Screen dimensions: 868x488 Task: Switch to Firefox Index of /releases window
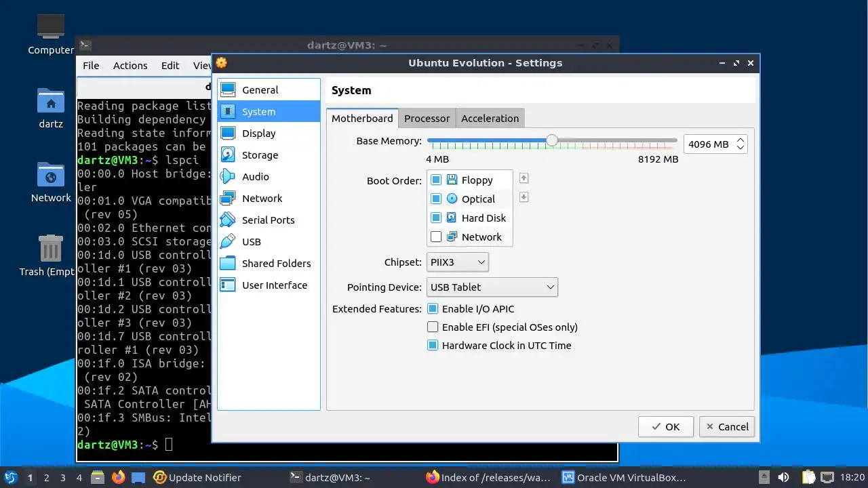click(x=488, y=477)
